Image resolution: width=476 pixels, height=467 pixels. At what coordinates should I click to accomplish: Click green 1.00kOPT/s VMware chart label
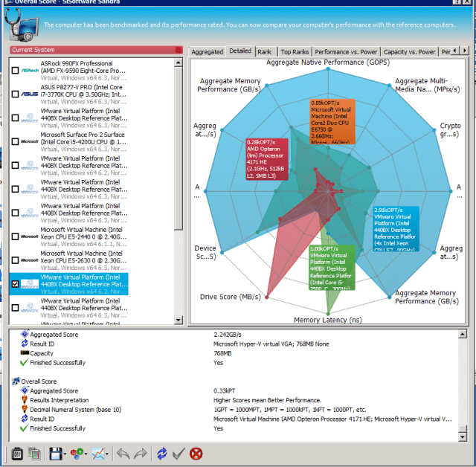pos(332,268)
